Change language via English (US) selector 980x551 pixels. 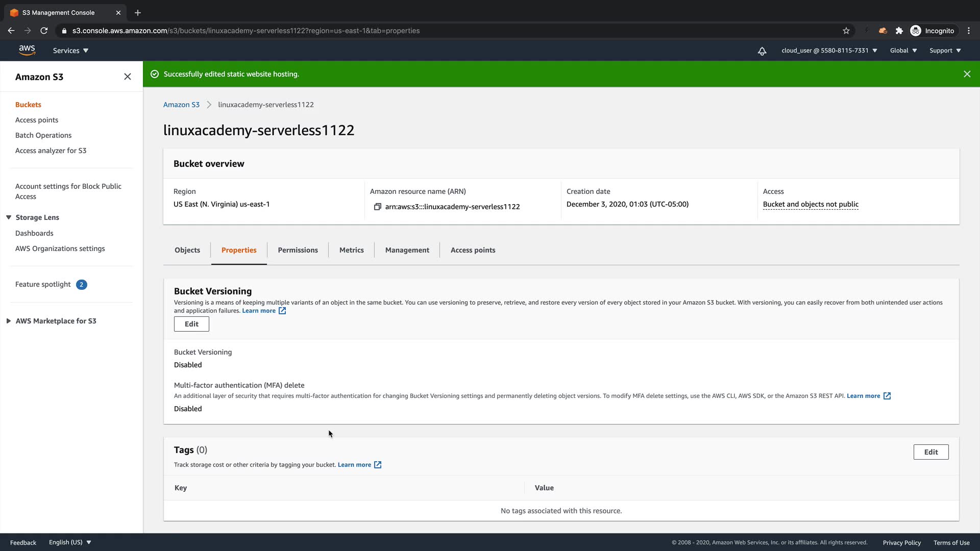70,542
